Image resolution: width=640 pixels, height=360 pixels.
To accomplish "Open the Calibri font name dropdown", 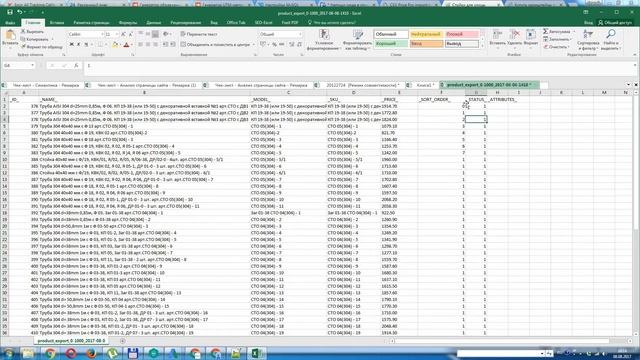I will 102,34.
